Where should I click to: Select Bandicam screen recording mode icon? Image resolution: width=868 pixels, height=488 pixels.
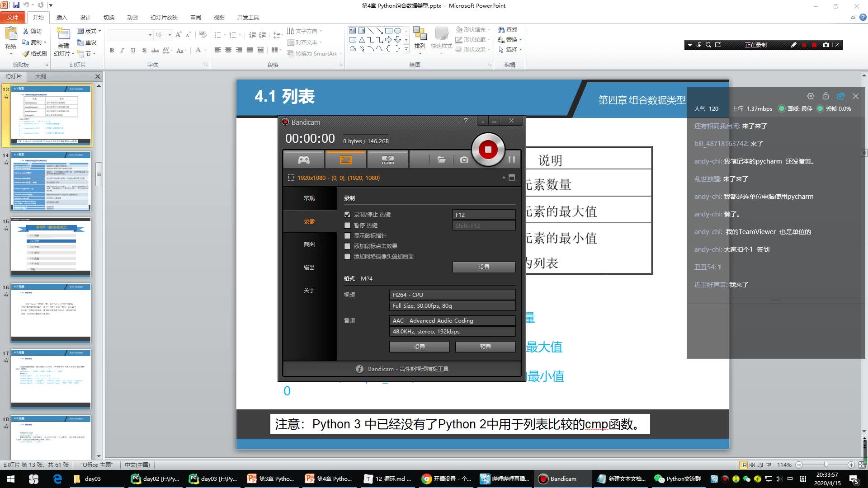[345, 160]
